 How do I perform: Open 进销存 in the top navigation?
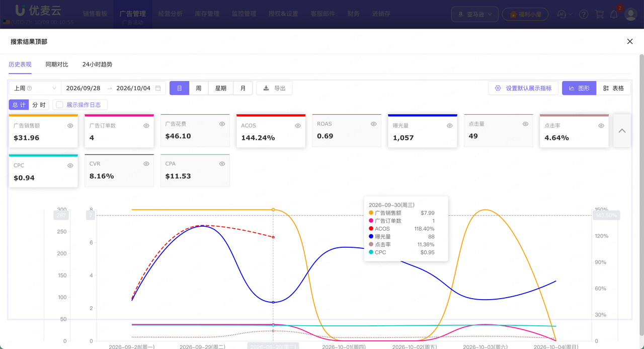[381, 14]
